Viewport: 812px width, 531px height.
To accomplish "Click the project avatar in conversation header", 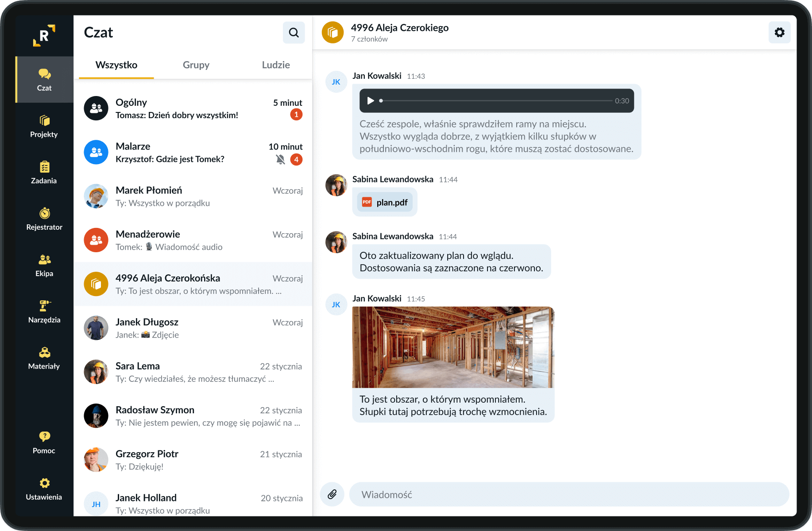I will tap(333, 32).
